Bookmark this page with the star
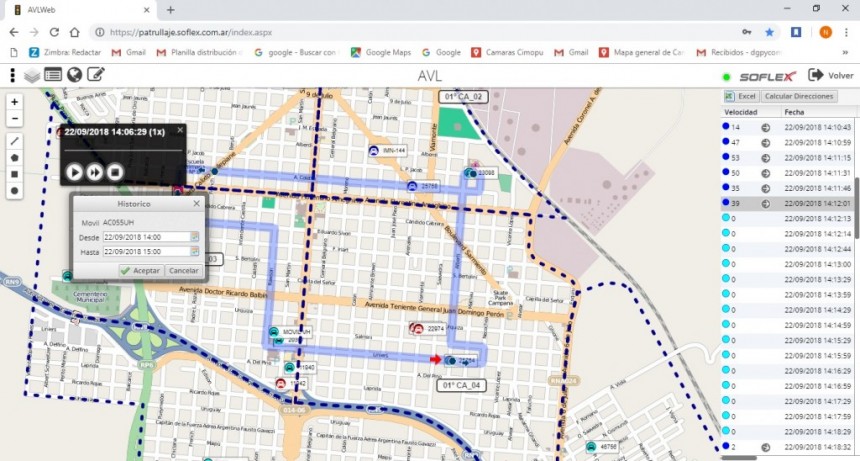The height and width of the screenshot is (461, 860). pyautogui.click(x=770, y=32)
